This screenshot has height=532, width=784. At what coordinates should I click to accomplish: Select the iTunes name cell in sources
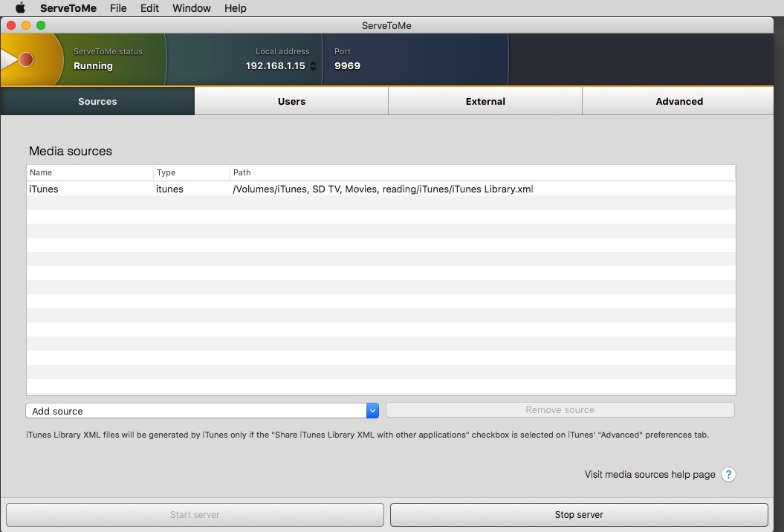[44, 189]
